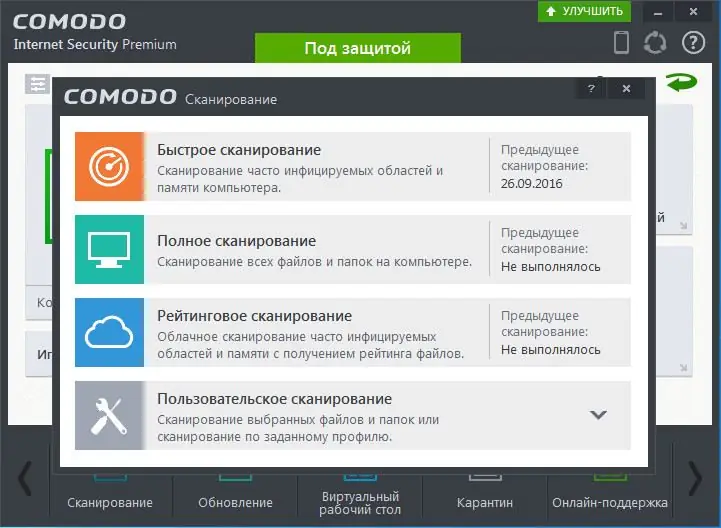Open help in the scanning dialog
The image size is (721, 528).
pos(591,88)
